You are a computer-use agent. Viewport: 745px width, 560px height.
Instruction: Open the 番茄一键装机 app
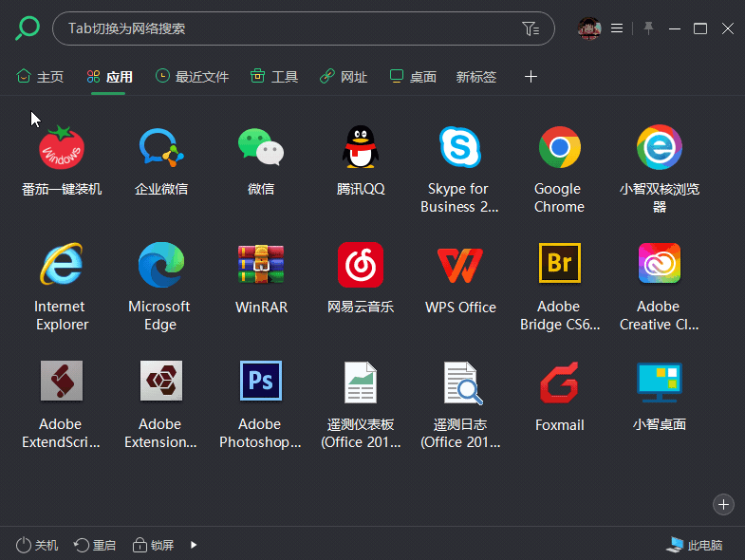click(62, 147)
